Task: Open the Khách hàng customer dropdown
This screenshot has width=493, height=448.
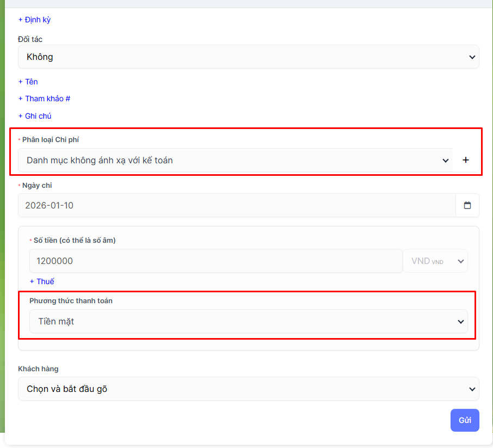Action: (248, 389)
